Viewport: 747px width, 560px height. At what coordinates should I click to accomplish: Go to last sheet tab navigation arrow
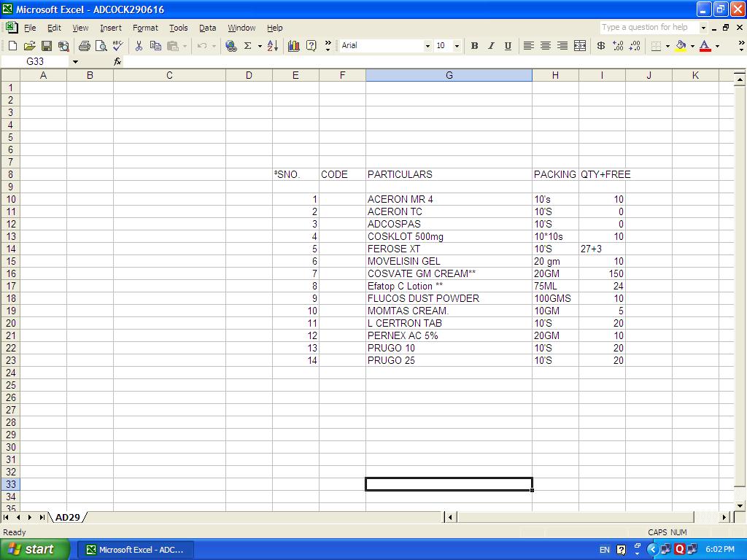coord(42,517)
